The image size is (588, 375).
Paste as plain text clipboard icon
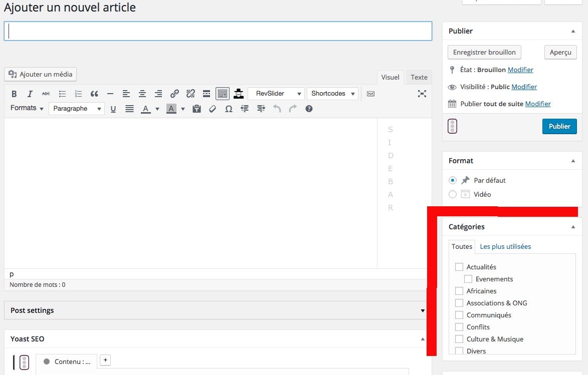click(x=197, y=109)
